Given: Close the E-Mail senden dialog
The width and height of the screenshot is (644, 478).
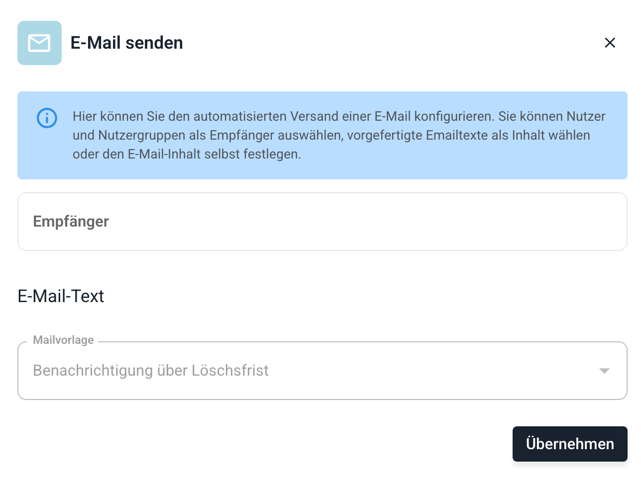Looking at the screenshot, I should tap(610, 43).
